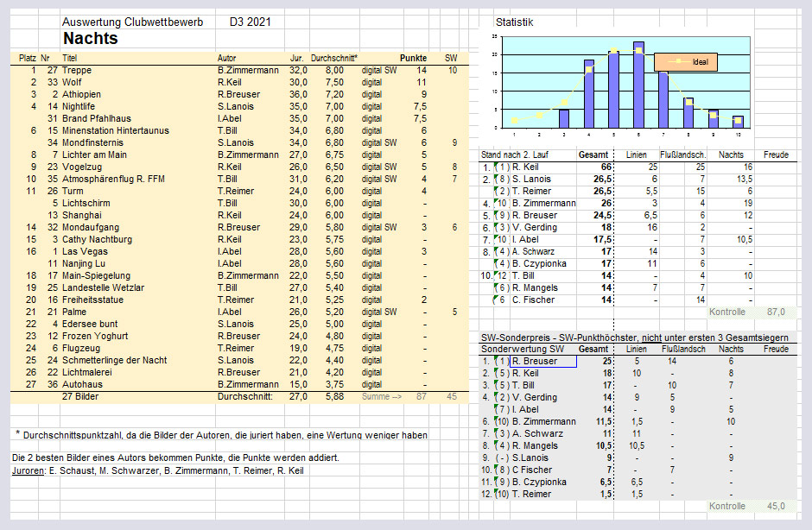The image size is (812, 530).
Task: Select the 'Flugzeug' title cell
Action: (81, 348)
